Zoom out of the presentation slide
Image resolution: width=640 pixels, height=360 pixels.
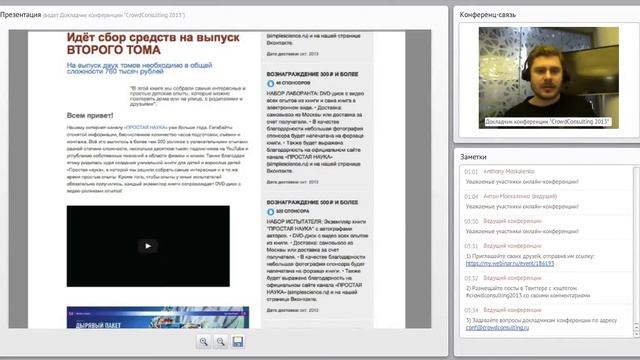[x=221, y=341]
